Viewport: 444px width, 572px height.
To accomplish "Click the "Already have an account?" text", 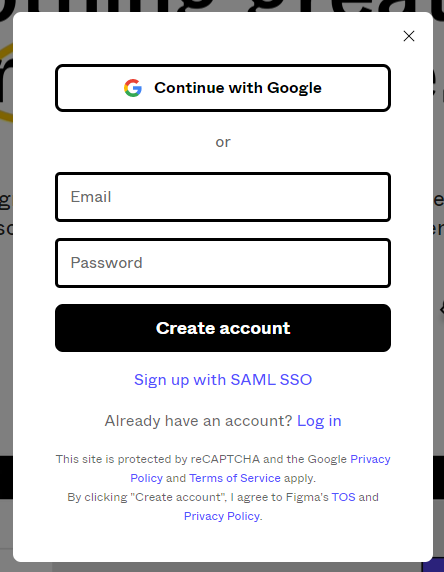I will click(198, 421).
